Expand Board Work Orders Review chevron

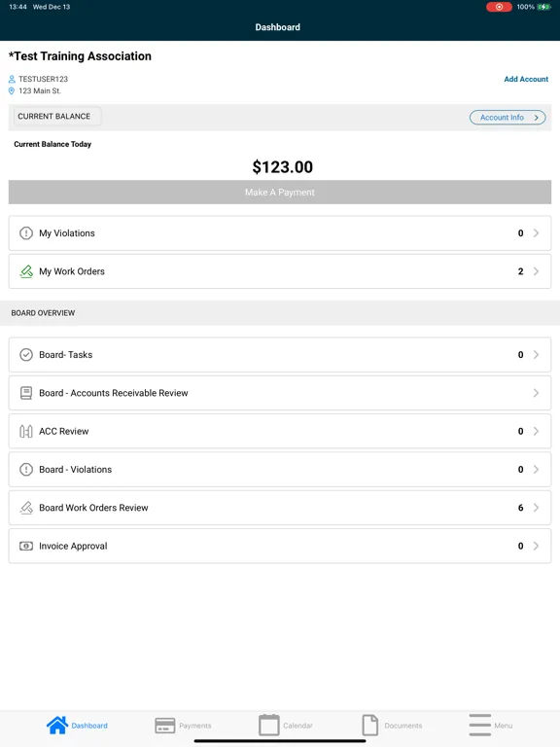point(536,508)
